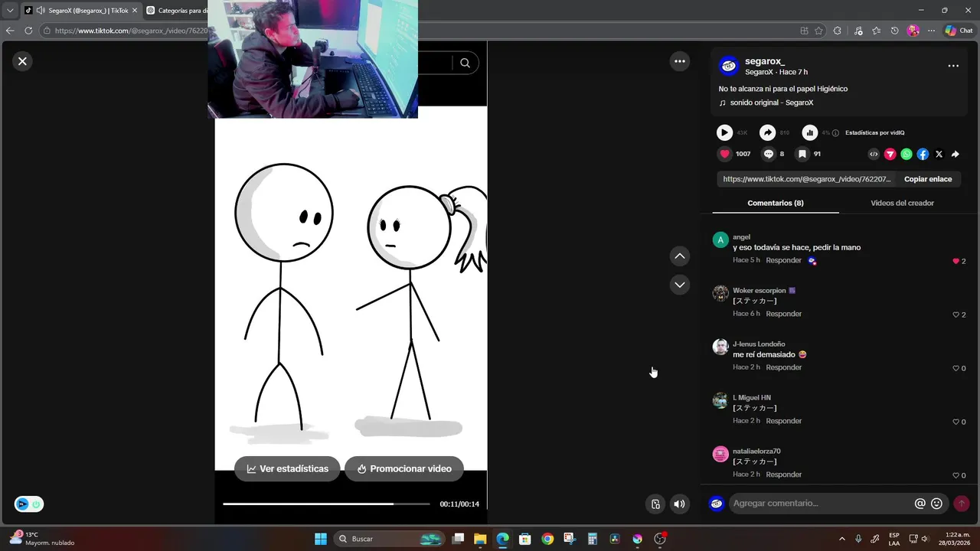Like L Miguel HN's comment
Image resolution: width=980 pixels, height=551 pixels.
955,422
